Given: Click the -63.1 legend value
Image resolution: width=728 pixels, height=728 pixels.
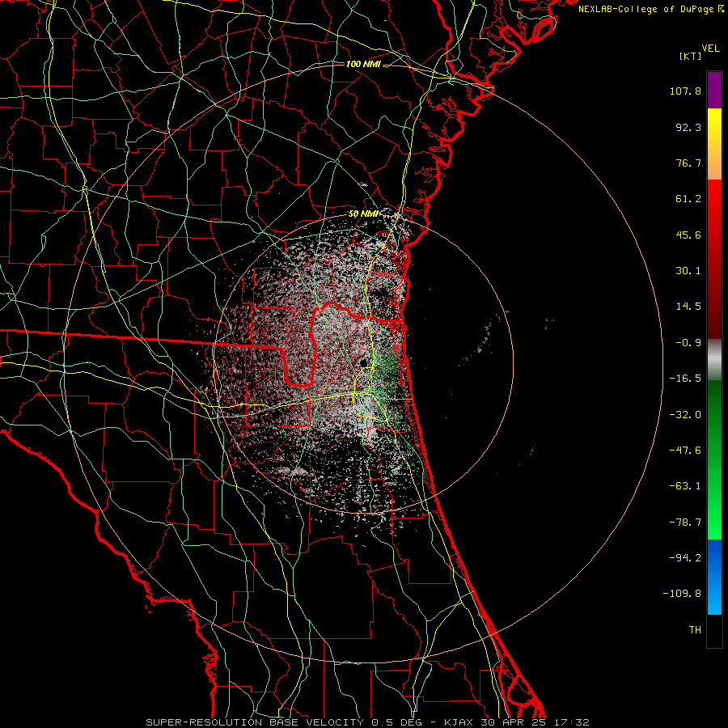Looking at the screenshot, I should 685,486.
